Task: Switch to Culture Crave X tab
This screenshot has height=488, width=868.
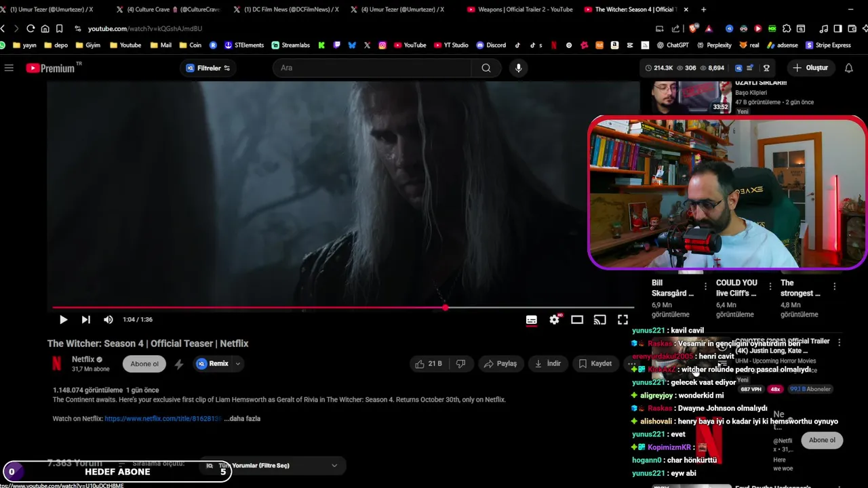Action: [168, 9]
